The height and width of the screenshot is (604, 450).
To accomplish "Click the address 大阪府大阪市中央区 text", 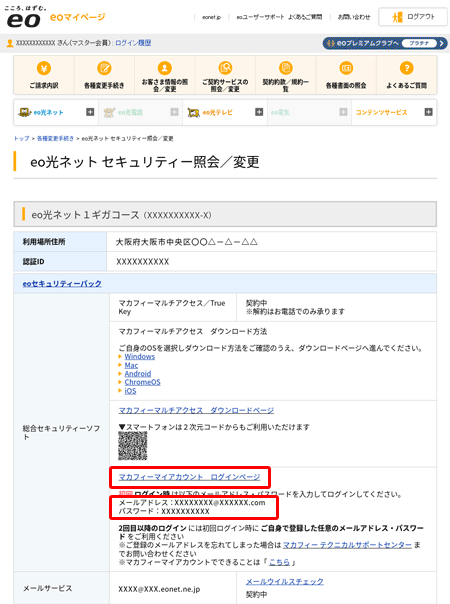I will pyautogui.click(x=186, y=242).
